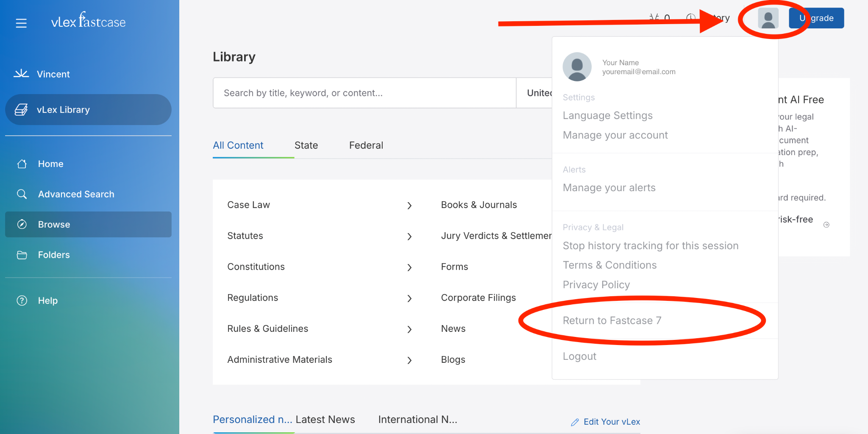This screenshot has height=434, width=868.
Task: Switch to the State tab
Action: coord(306,145)
